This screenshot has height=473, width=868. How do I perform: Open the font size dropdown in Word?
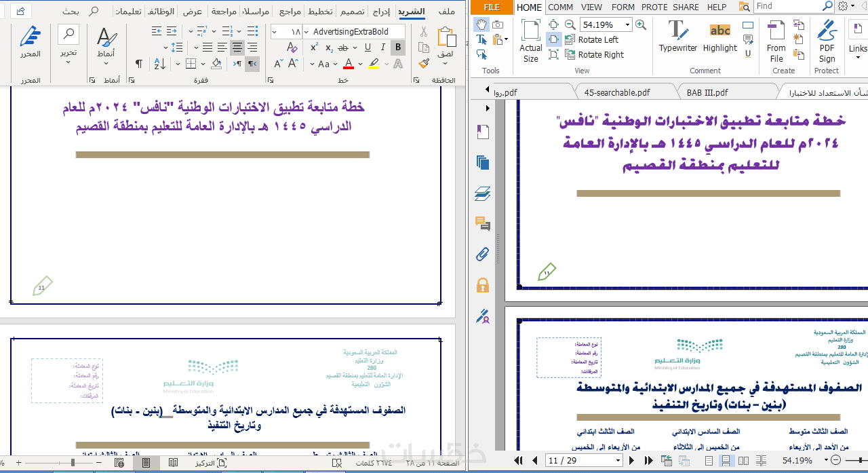pyautogui.click(x=275, y=32)
